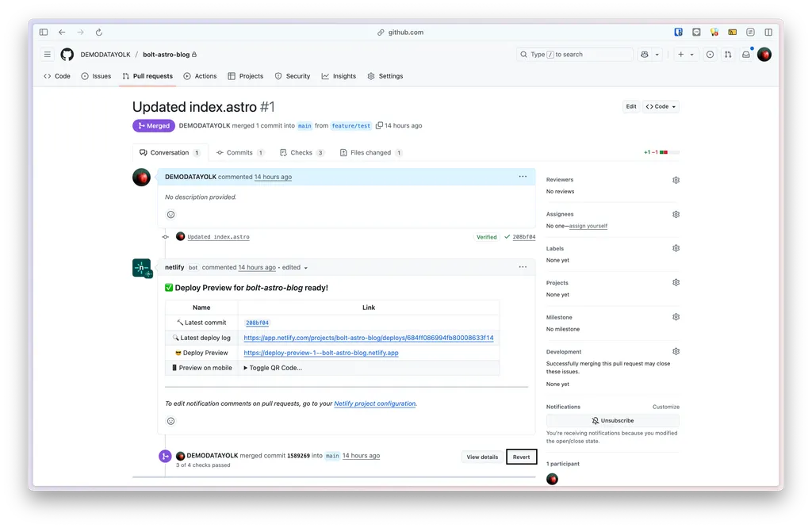Open Milestone settings gear
Viewport: 812px width, 528px height.
676,317
